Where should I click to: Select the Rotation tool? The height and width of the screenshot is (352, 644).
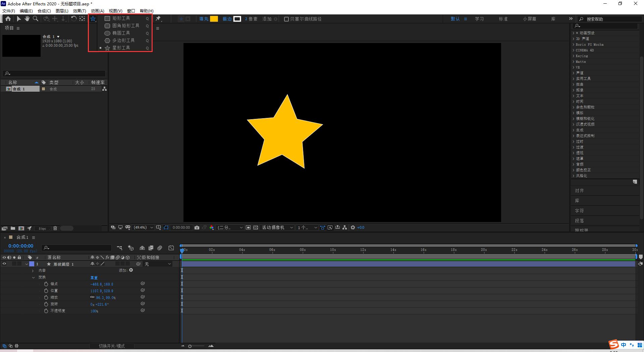pyautogui.click(x=74, y=19)
